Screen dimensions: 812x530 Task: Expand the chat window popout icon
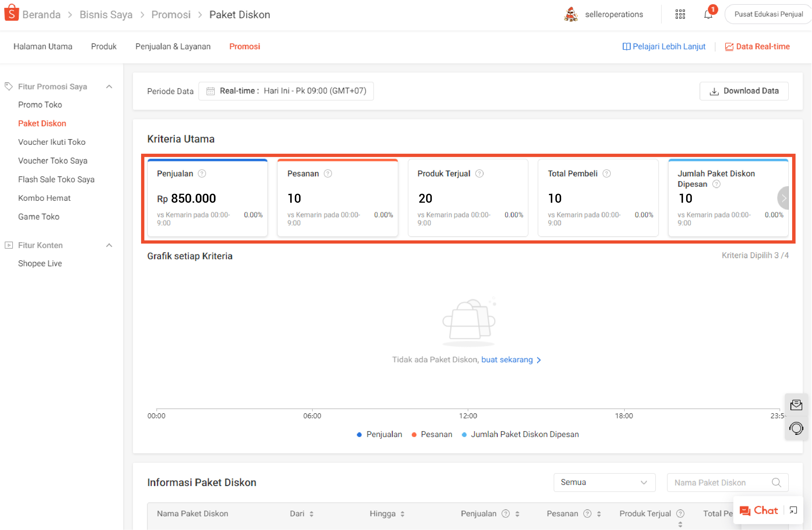tap(793, 510)
